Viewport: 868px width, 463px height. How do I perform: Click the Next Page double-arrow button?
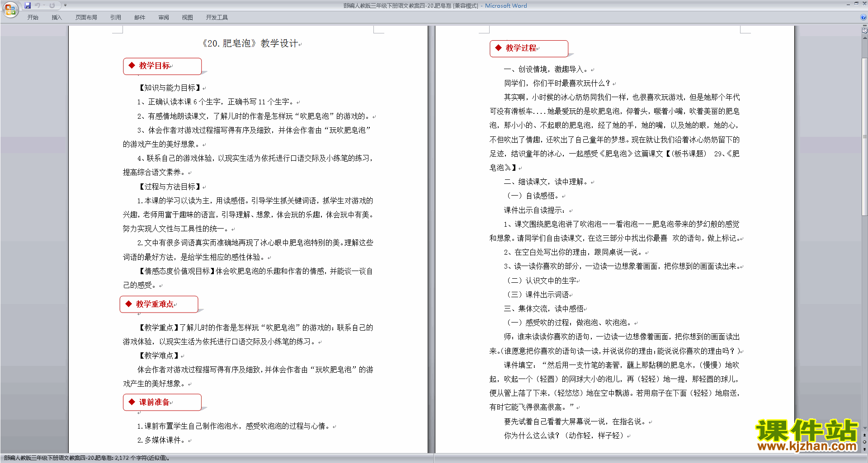(x=865, y=449)
